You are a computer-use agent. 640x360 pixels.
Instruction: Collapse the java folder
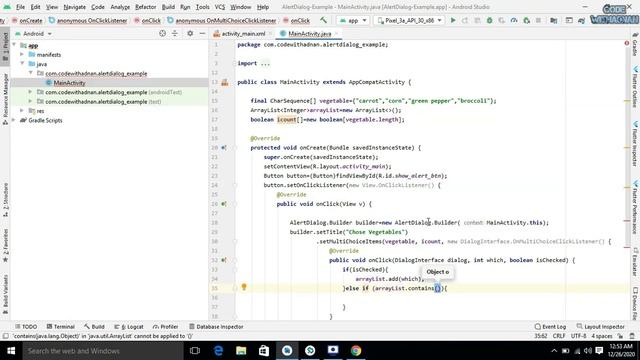pyautogui.click(x=22, y=64)
